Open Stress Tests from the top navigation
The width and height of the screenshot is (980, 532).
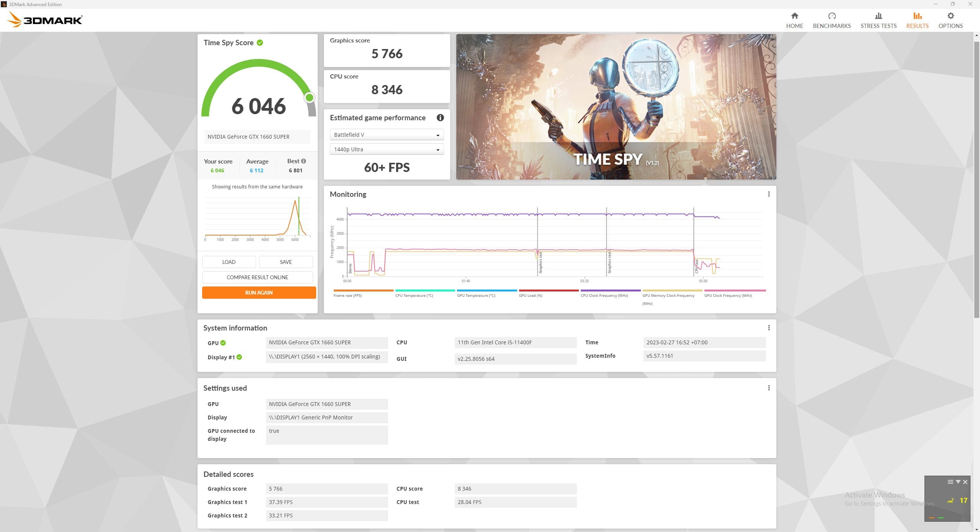(x=878, y=20)
